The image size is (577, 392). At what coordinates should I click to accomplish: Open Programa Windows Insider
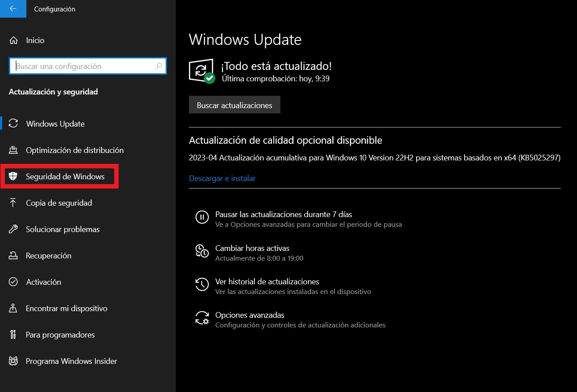coord(88,361)
